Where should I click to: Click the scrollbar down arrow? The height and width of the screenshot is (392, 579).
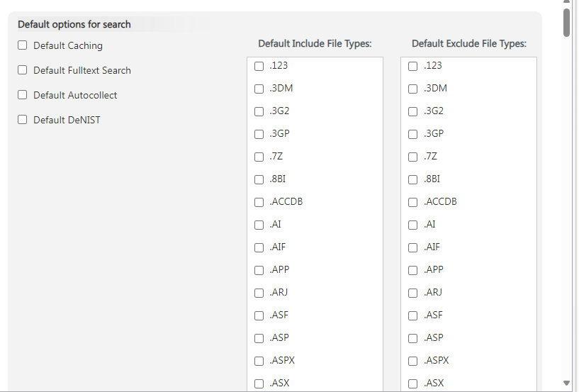click(566, 383)
